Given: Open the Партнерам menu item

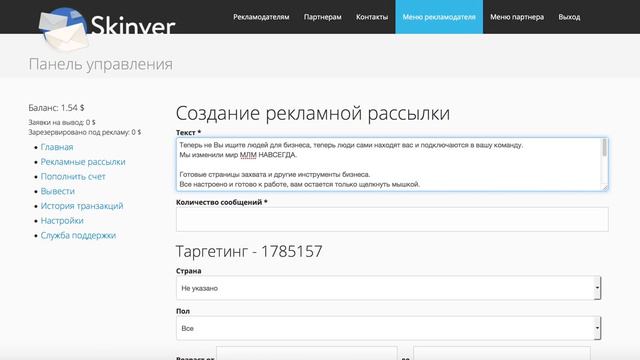Looking at the screenshot, I should tap(322, 17).
